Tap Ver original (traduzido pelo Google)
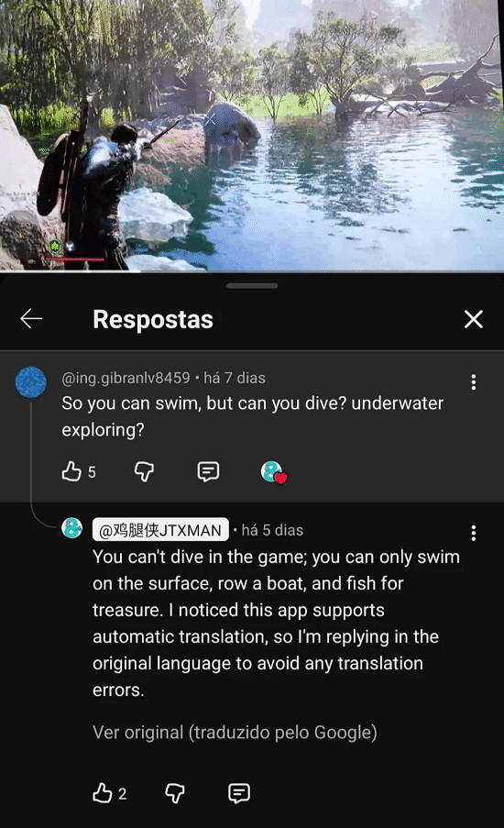This screenshot has height=828, width=504. click(235, 733)
